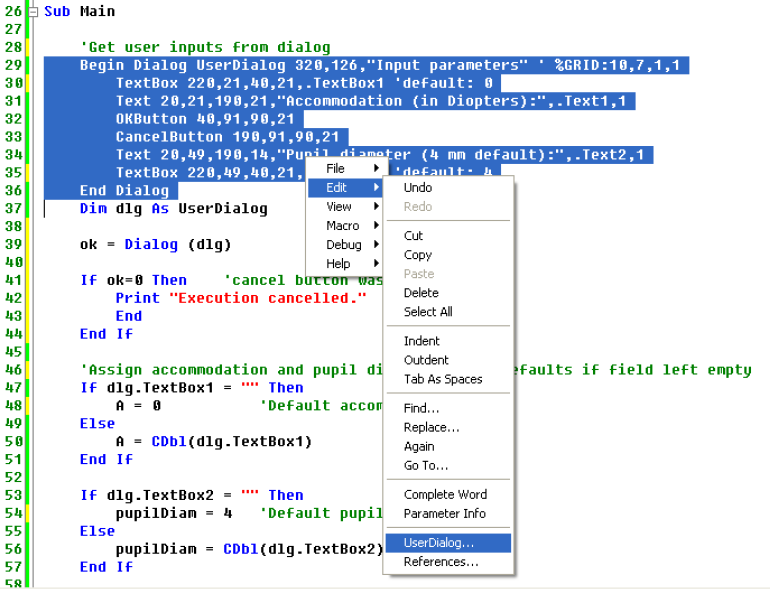Open the Find... dialog
The width and height of the screenshot is (770, 596).
pos(421,408)
